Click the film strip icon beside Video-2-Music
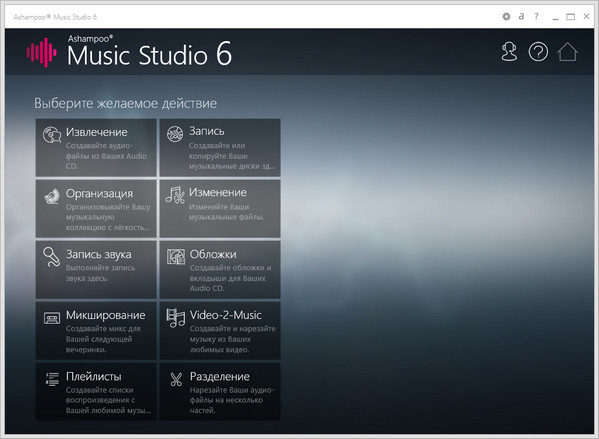 click(175, 318)
